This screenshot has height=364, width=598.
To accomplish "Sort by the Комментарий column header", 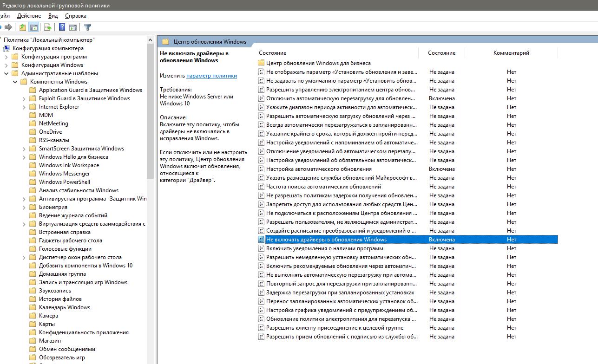I will click(x=511, y=53).
